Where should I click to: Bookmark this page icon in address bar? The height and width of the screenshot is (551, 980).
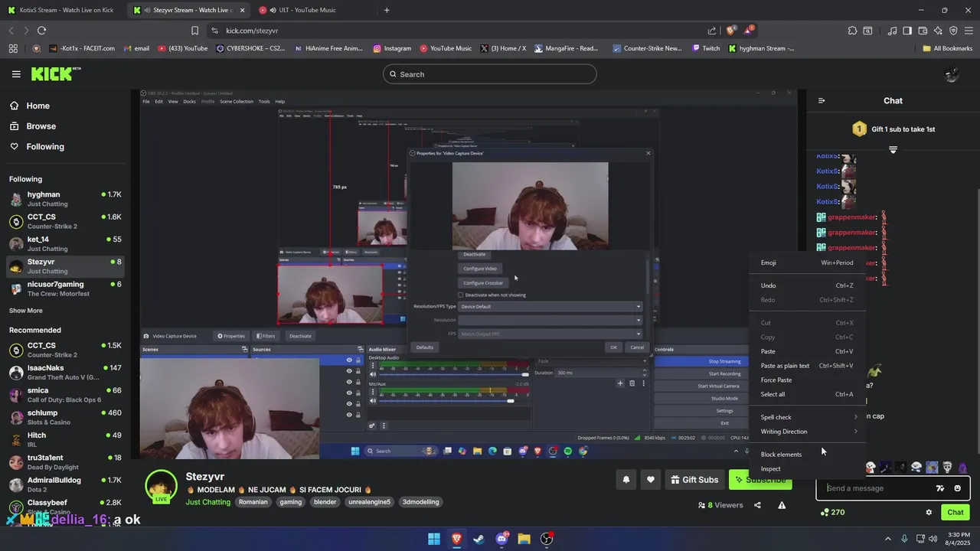pos(194,31)
